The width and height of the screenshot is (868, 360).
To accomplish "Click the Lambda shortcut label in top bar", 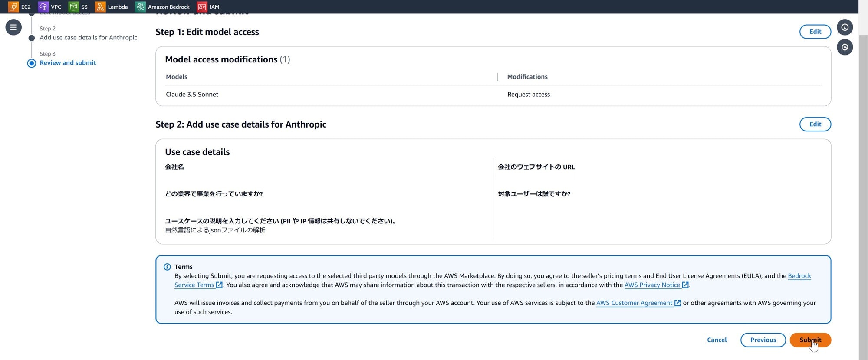I will (118, 7).
